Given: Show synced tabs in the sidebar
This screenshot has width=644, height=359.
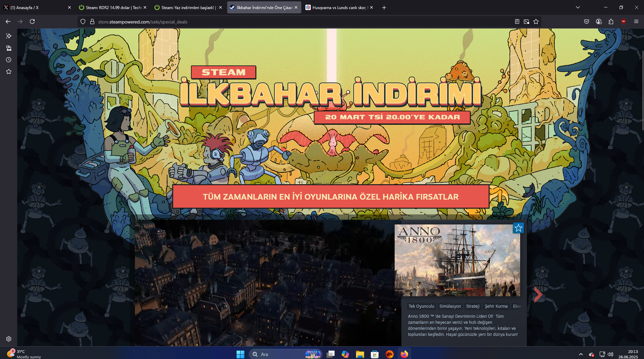Looking at the screenshot, I should point(9,48).
